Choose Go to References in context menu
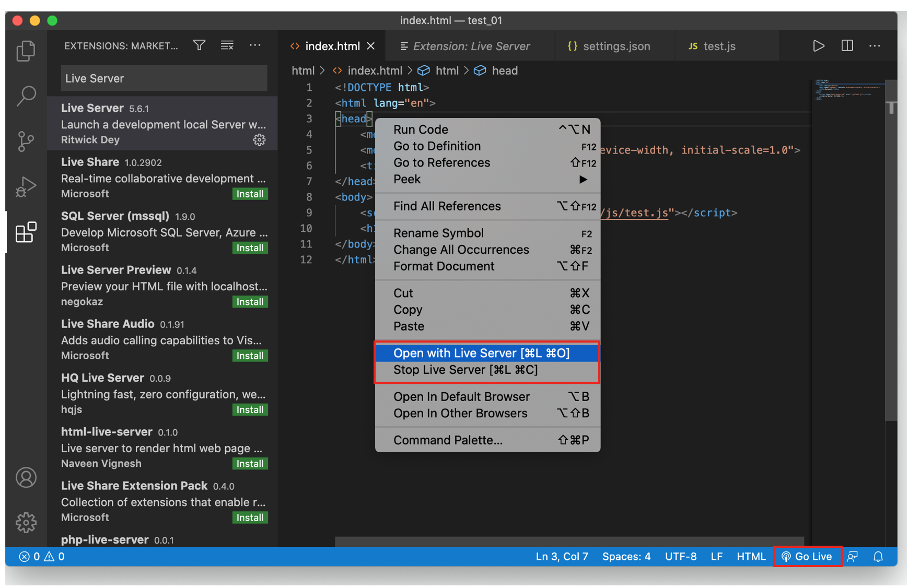The width and height of the screenshot is (907, 588). (487, 163)
